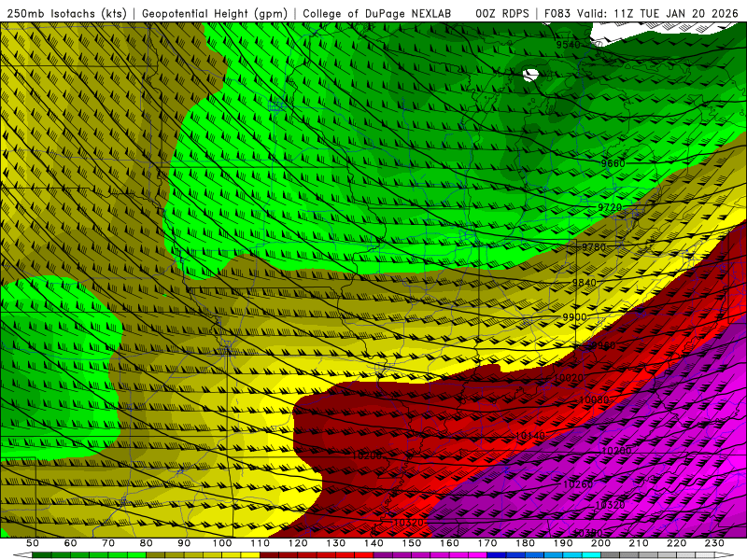
Task: Click the 200 value on the color scale
Action: pos(601,543)
